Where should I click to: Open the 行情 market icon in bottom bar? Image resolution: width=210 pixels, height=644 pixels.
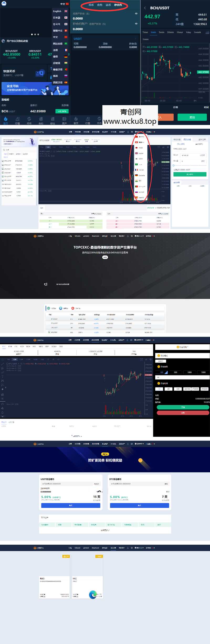coord(17,121)
